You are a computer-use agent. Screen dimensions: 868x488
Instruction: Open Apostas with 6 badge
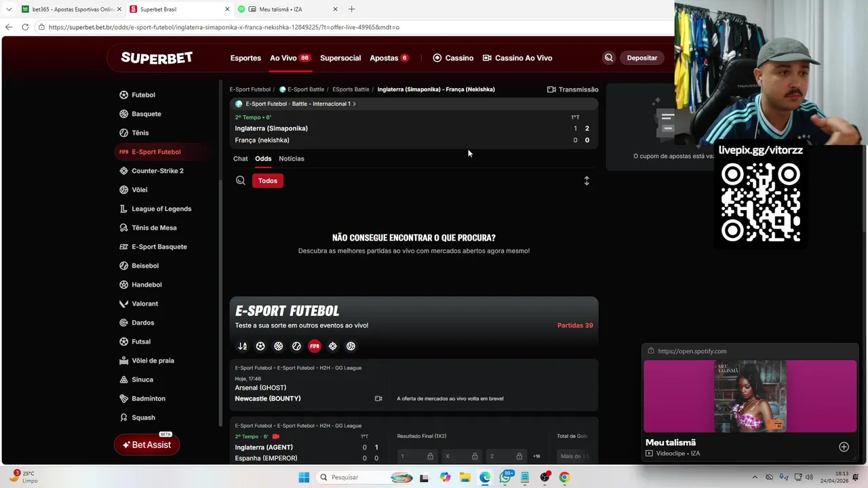click(x=389, y=58)
